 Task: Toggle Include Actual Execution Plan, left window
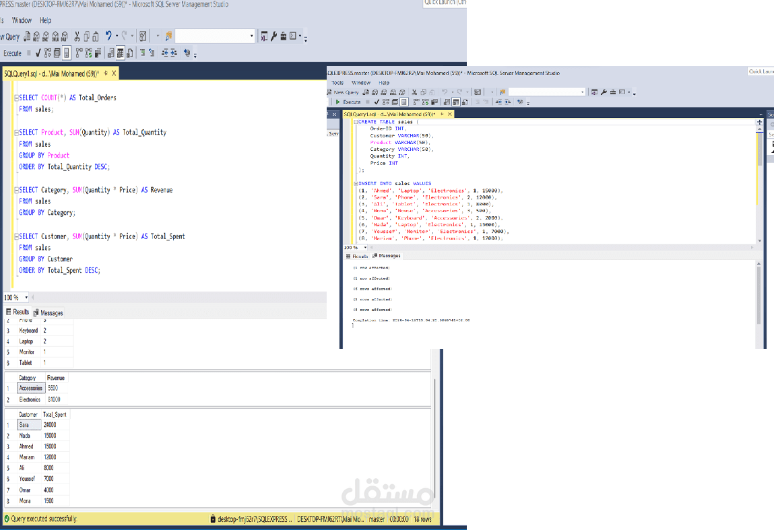(79, 53)
